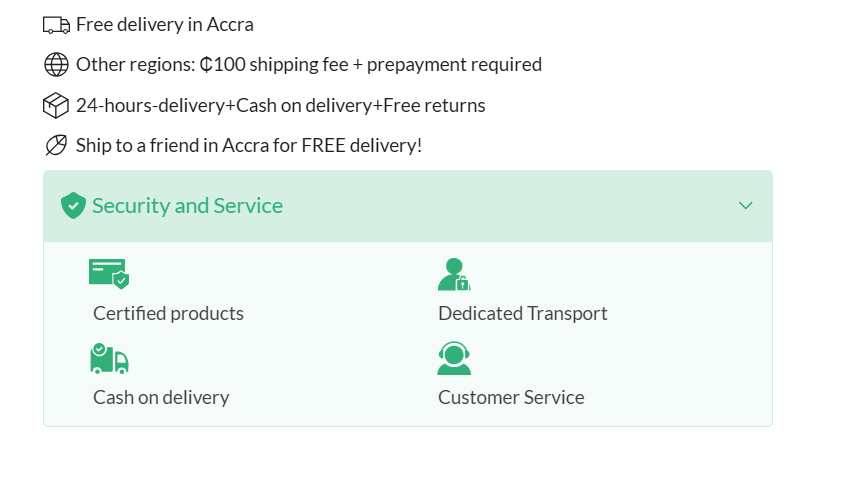Click the Customer Service headset icon
Screen dimensions: 859x495
pyautogui.click(x=454, y=358)
